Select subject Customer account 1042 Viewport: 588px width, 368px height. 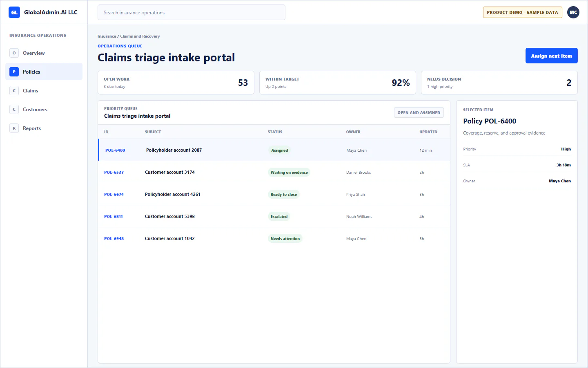[170, 238]
